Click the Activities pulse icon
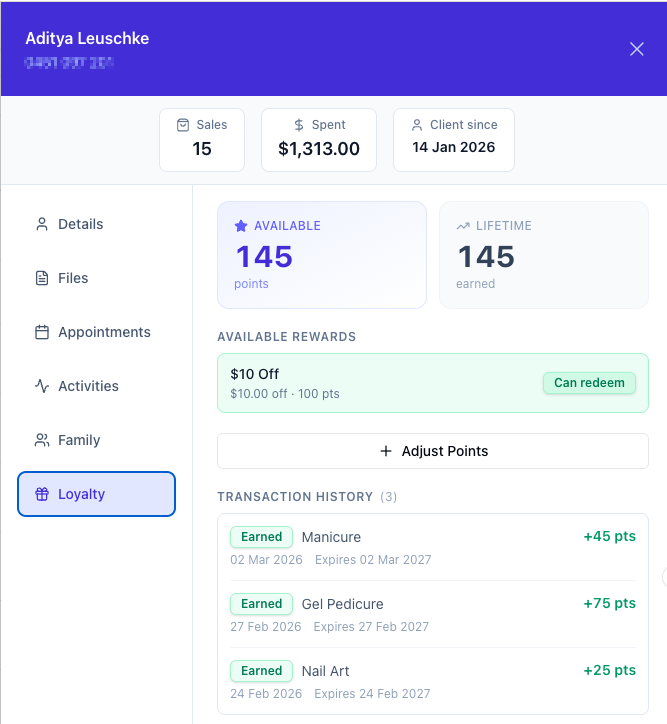667x724 pixels. click(x=42, y=386)
